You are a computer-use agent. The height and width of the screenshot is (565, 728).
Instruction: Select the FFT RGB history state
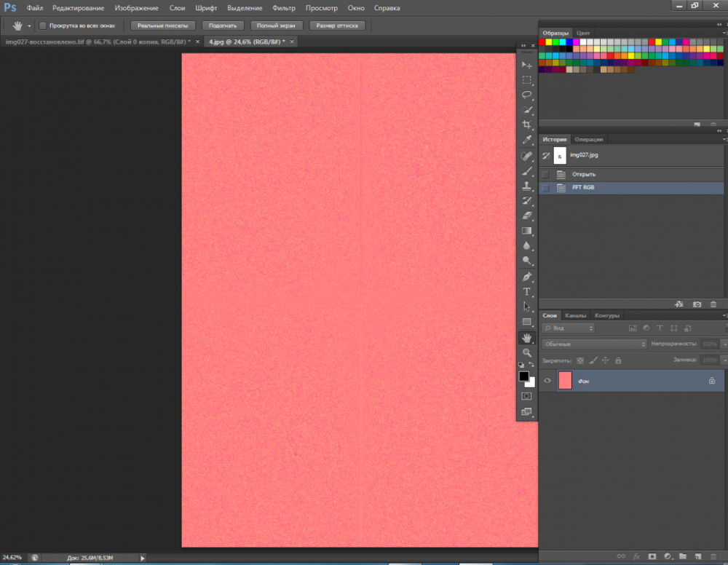[x=584, y=188]
